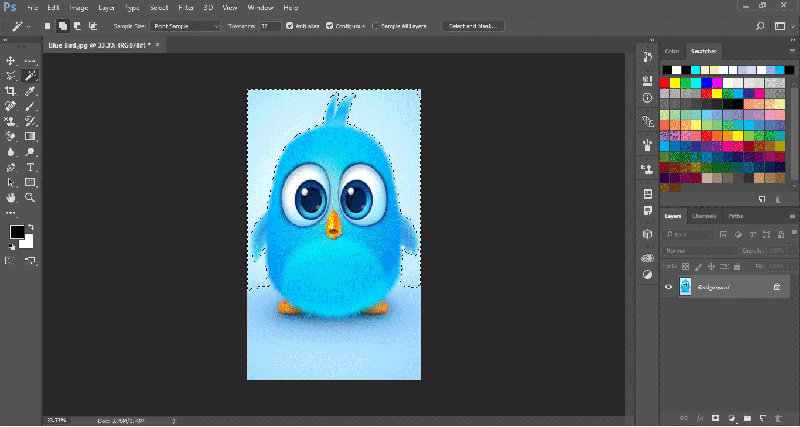Swap foreground and background colors
Image resolution: width=800 pixels, height=427 pixels.
pos(31,227)
